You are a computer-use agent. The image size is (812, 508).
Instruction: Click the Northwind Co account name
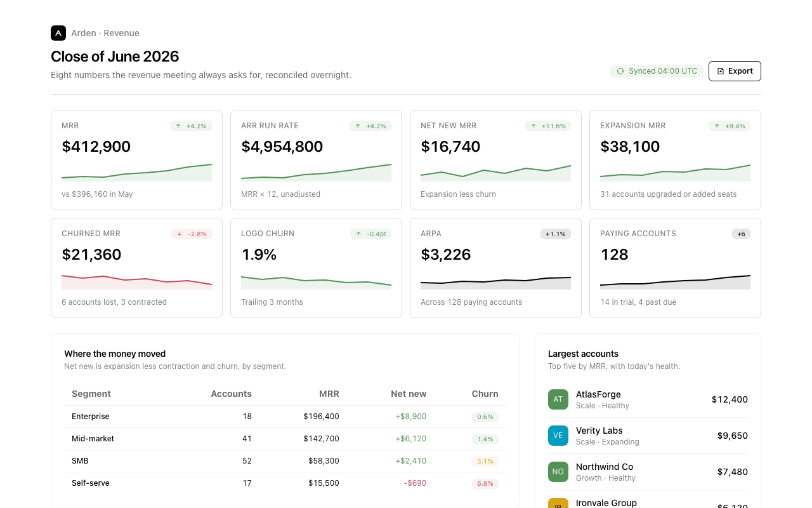[x=605, y=467]
